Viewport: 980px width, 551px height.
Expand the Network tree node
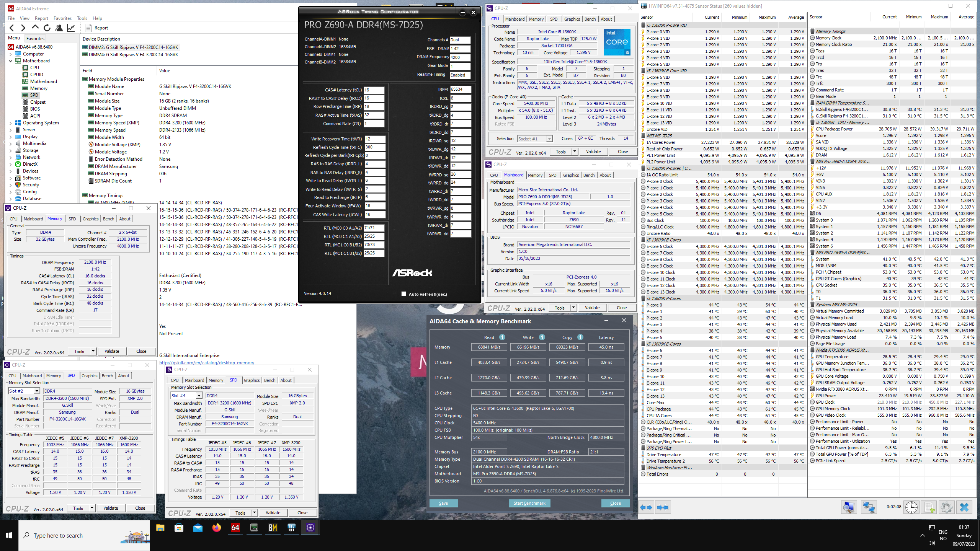click(10, 157)
